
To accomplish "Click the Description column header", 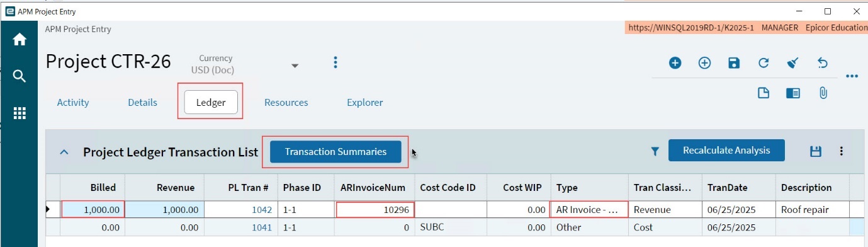I will (813, 187).
